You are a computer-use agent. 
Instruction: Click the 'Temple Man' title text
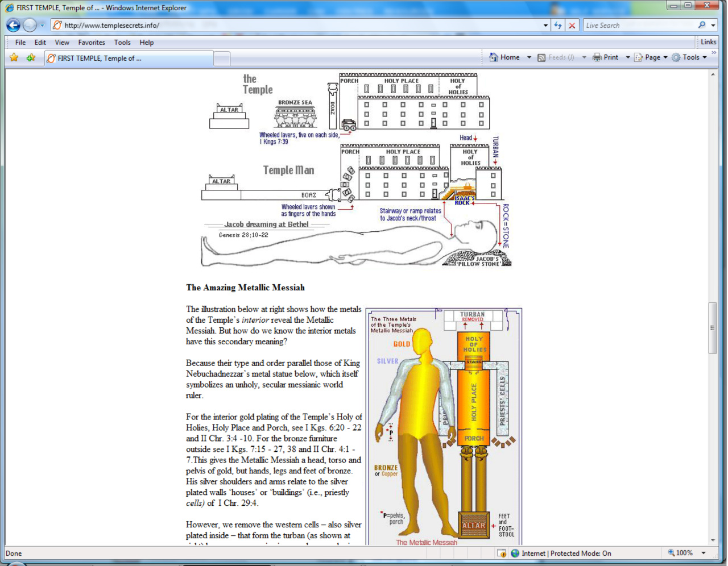pos(288,170)
